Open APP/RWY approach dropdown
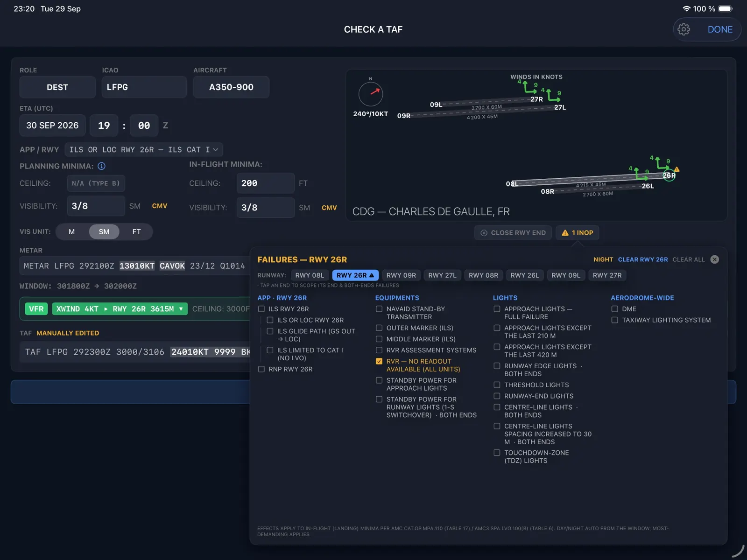Screen dimensions: 747x560 [x=144, y=149]
